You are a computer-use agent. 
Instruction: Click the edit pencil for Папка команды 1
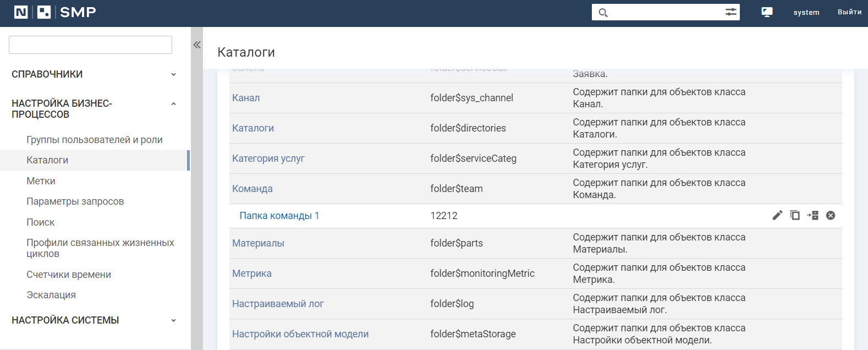tap(777, 215)
